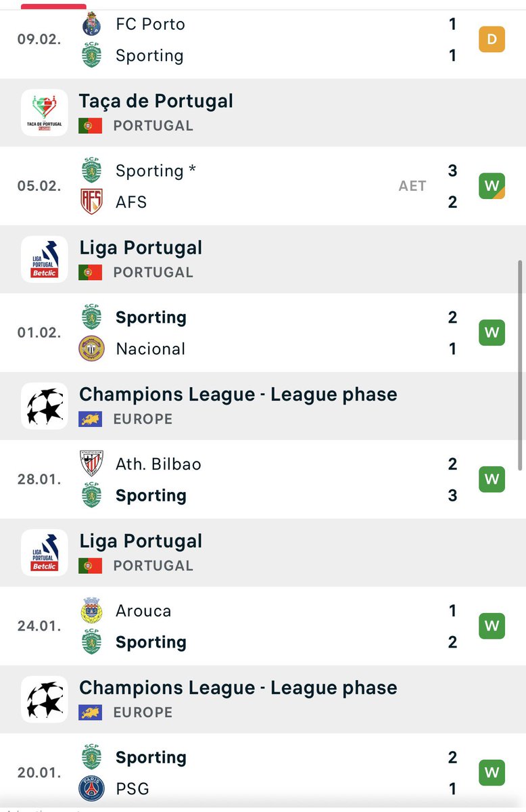Open the Arouca vs Sporting match row
The height and width of the screenshot is (812, 526).
(x=270, y=627)
